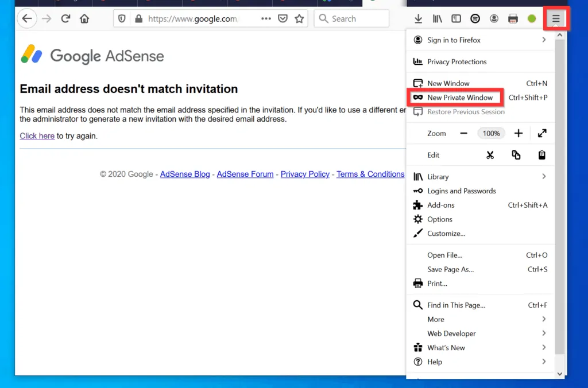Click here to try the invitation again

pos(37,136)
